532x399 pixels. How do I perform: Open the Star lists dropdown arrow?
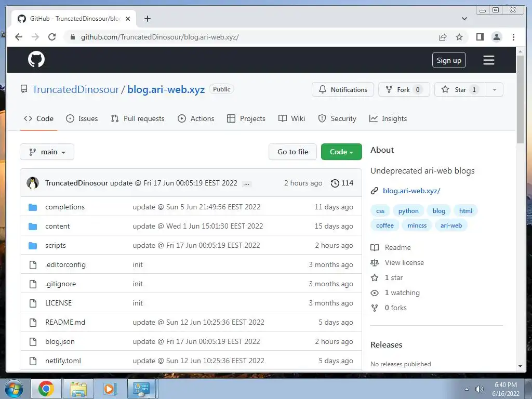[495, 89]
